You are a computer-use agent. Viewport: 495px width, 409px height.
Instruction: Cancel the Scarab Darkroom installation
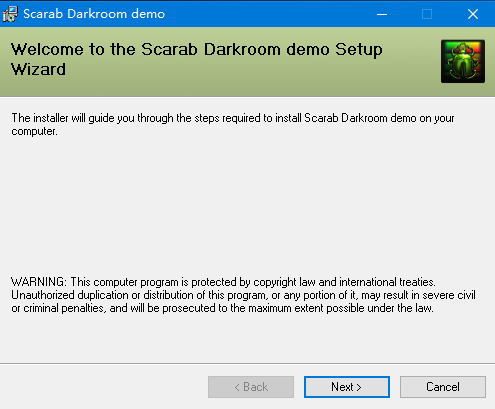[443, 387]
